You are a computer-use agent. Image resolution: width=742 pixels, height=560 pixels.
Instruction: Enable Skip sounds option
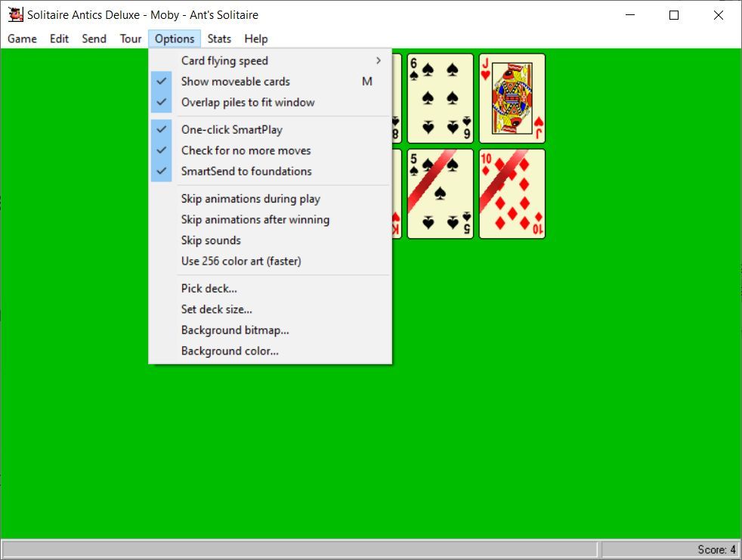pyautogui.click(x=211, y=240)
